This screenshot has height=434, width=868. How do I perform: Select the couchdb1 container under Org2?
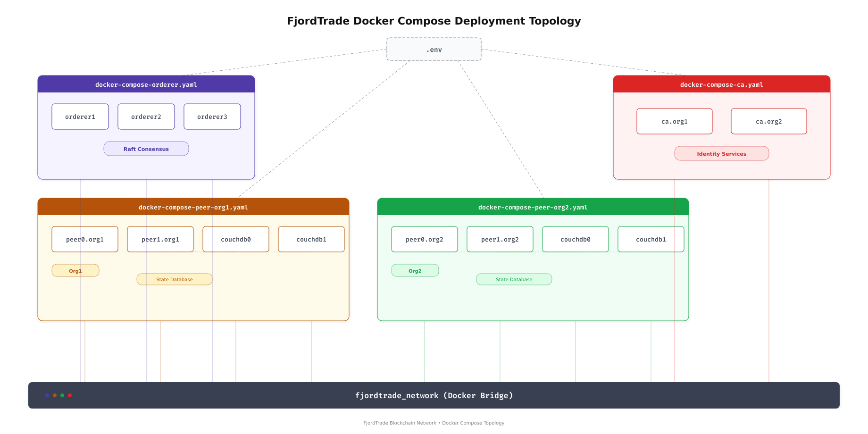(x=651, y=239)
